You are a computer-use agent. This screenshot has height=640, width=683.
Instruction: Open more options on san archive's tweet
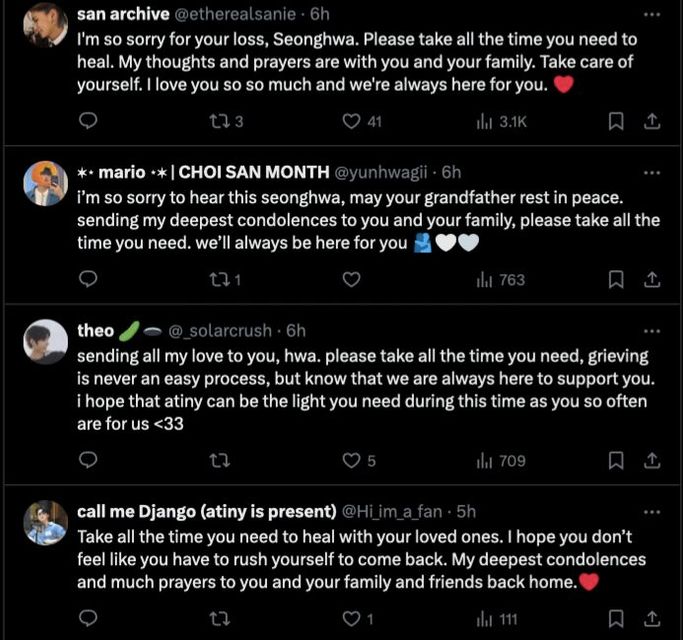tap(652, 15)
